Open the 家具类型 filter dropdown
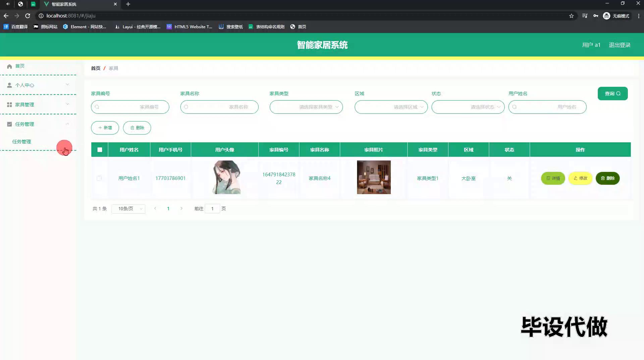Screen dimensions: 644x360 306,107
